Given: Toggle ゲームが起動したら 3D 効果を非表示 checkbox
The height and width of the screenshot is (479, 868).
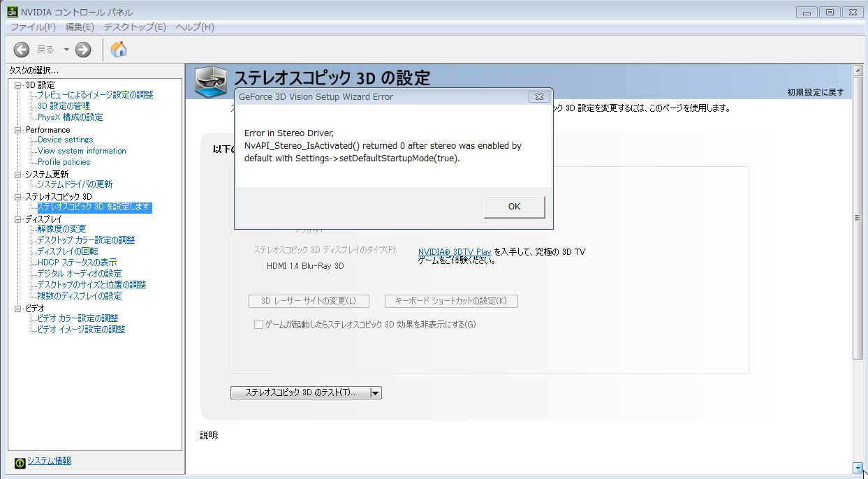Looking at the screenshot, I should 258,325.
